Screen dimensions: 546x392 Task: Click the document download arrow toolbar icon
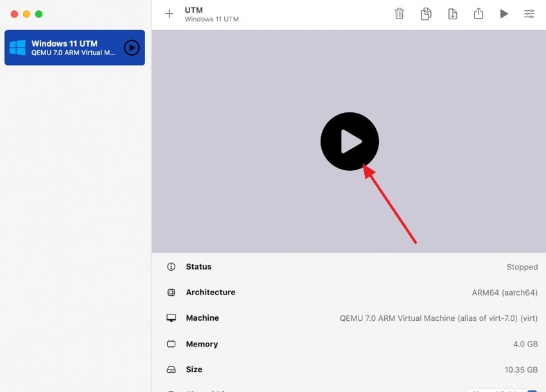[452, 14]
